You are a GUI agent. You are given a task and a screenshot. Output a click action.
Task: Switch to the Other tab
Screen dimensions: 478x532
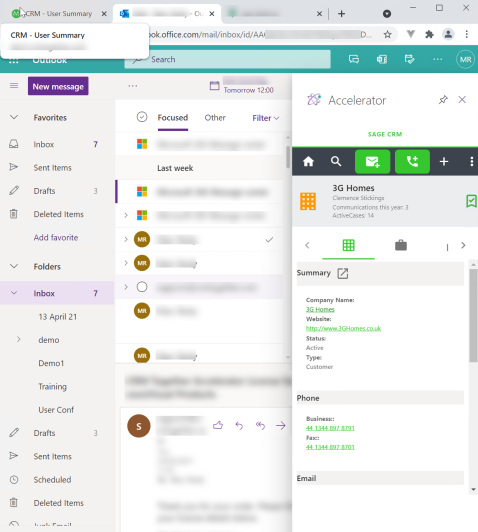tap(215, 118)
